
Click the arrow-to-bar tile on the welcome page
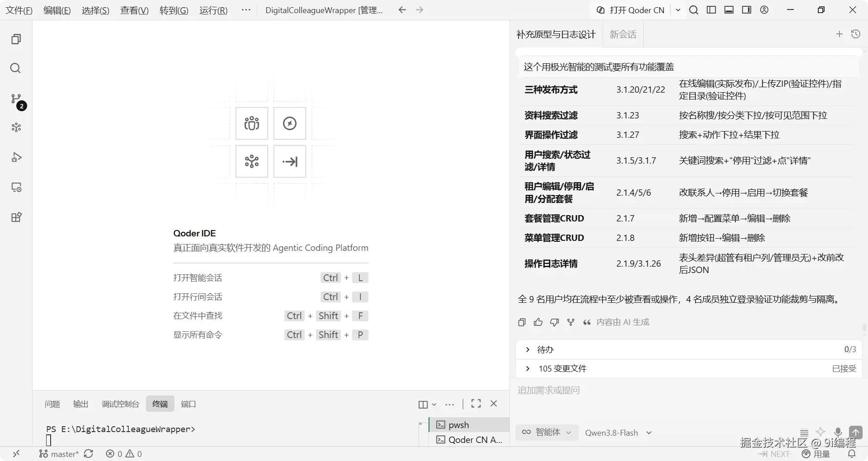[x=290, y=161]
